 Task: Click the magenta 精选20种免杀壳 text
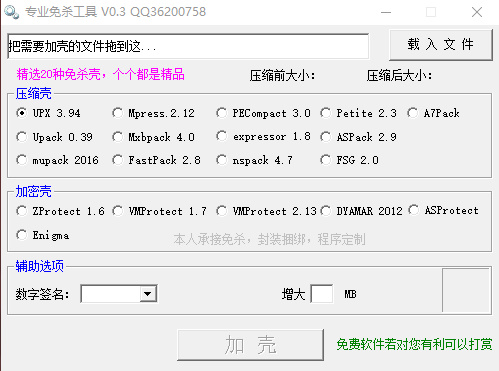coord(100,74)
